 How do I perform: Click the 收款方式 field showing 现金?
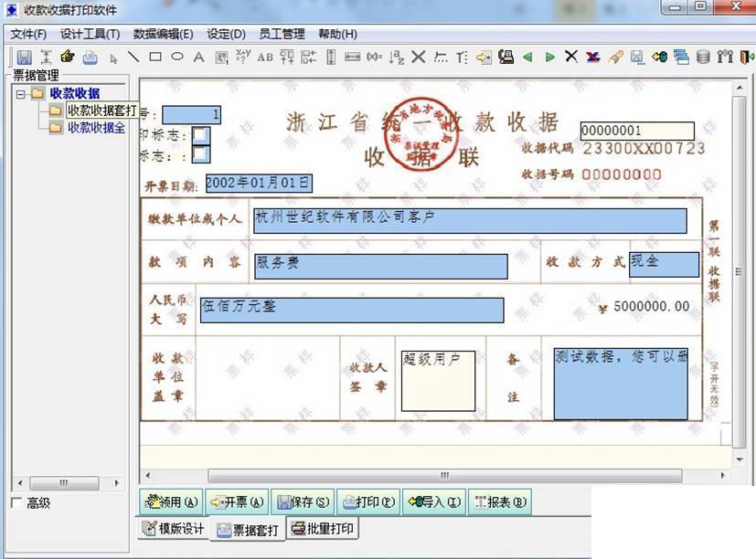(x=664, y=265)
